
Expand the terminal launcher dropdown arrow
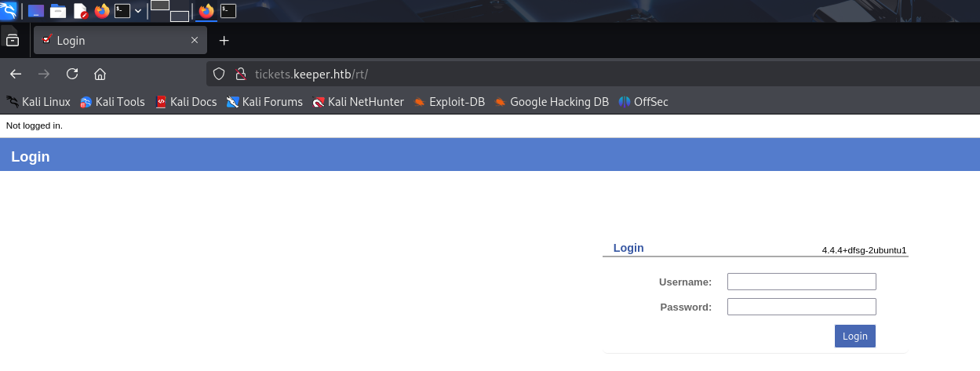(138, 11)
